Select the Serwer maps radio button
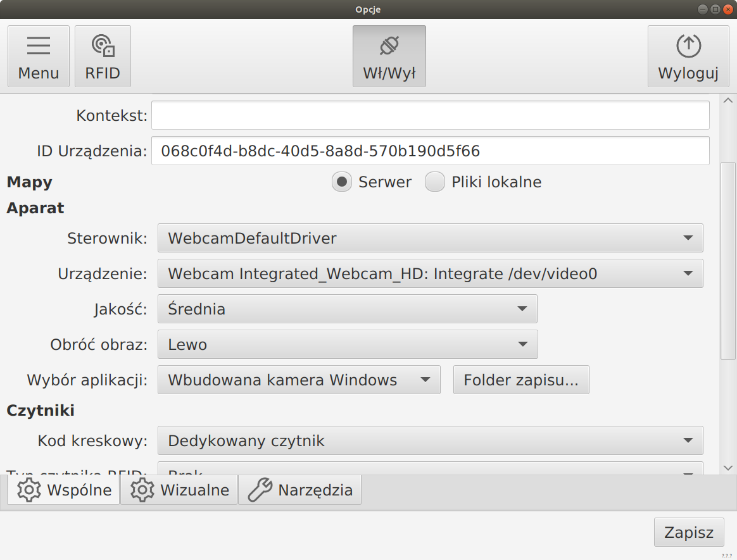The width and height of the screenshot is (737, 560). tap(342, 182)
